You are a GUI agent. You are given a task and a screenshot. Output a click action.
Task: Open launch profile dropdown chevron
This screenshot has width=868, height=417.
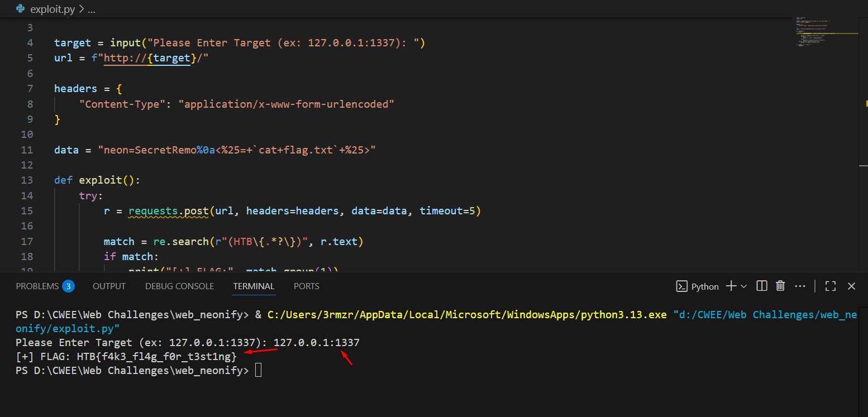743,286
